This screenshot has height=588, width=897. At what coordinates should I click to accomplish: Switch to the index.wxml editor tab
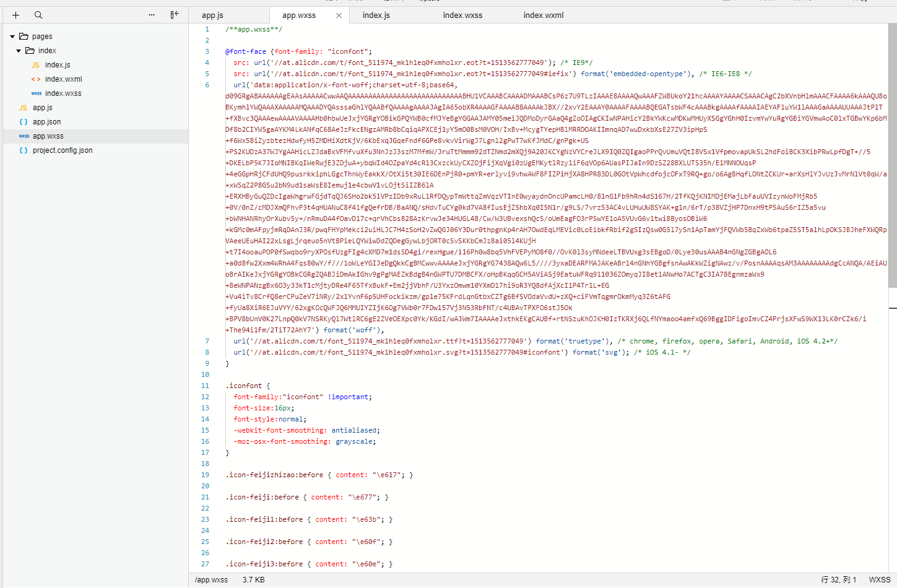[x=544, y=15]
